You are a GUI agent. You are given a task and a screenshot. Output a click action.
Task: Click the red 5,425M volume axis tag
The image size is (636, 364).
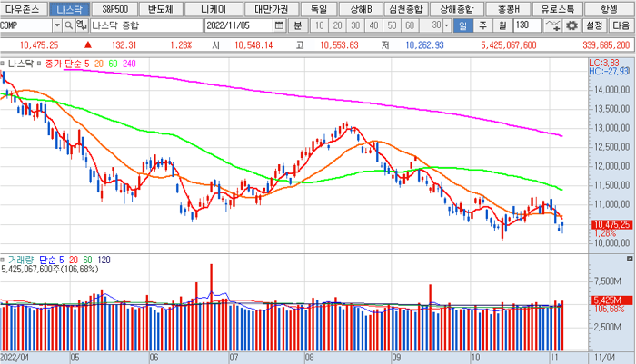pyautogui.click(x=612, y=300)
